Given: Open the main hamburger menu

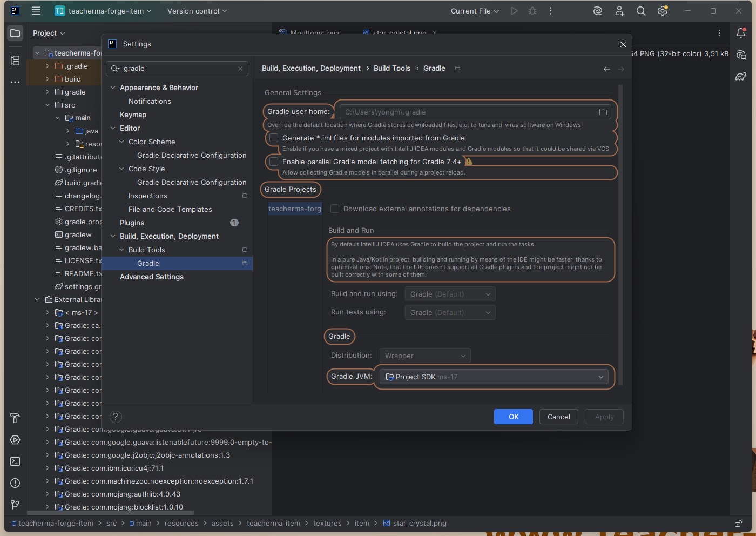Looking at the screenshot, I should coord(36,11).
